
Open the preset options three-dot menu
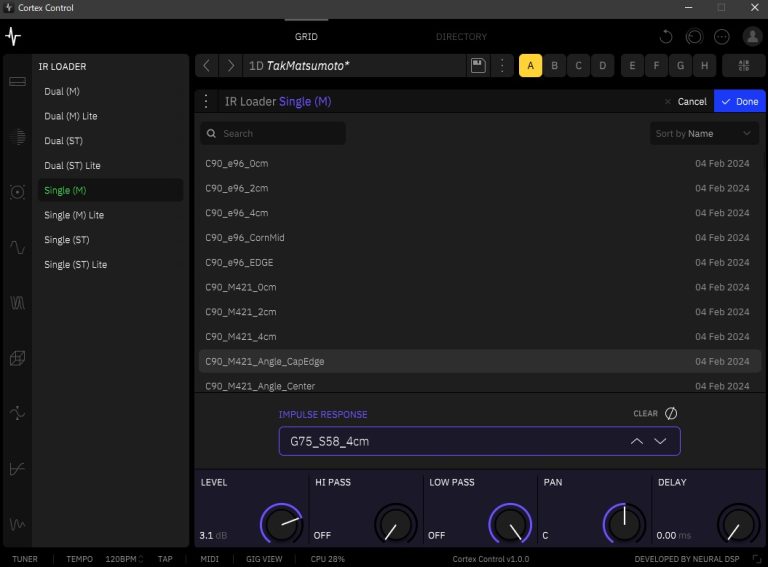click(502, 66)
